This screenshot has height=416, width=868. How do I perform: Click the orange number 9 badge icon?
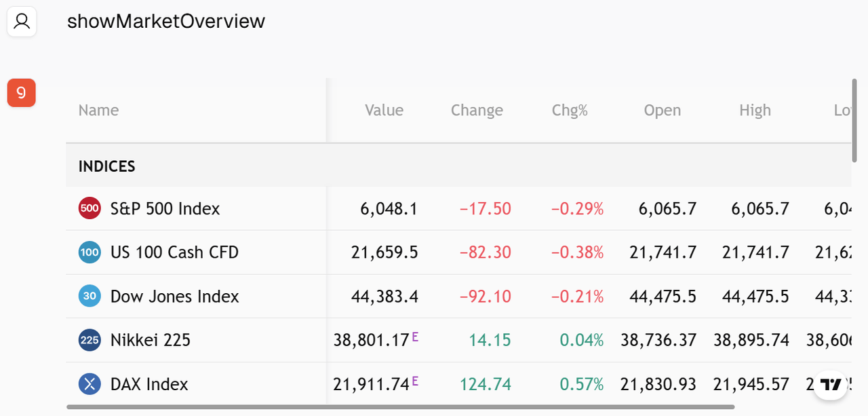tap(21, 93)
